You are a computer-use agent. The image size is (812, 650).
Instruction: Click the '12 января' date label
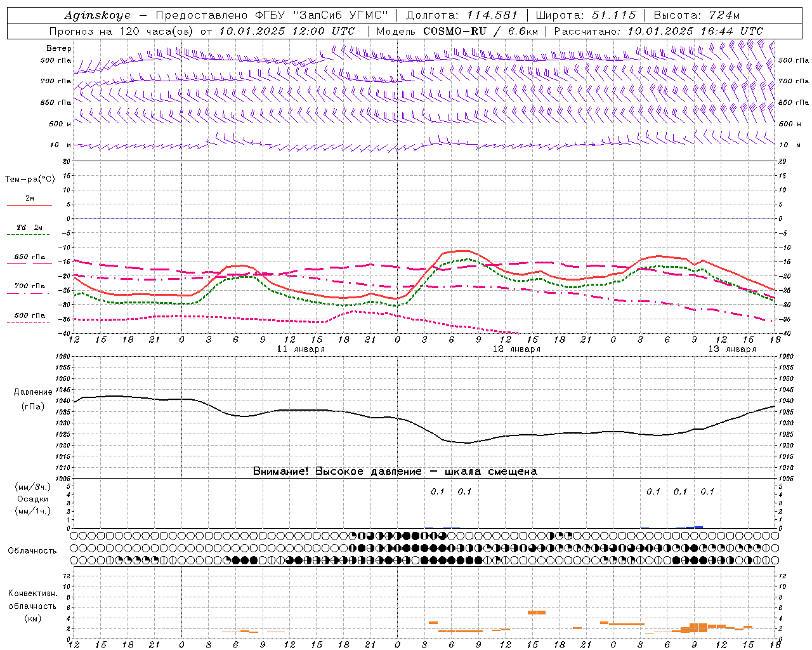click(x=516, y=349)
